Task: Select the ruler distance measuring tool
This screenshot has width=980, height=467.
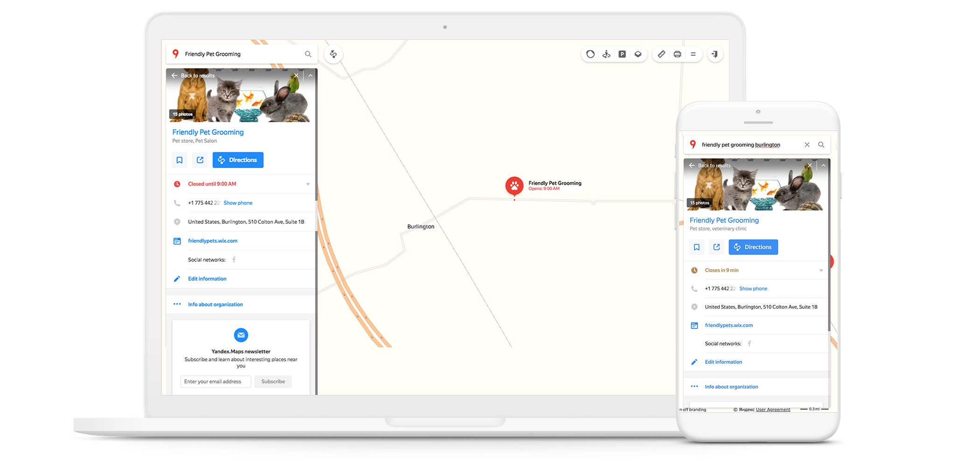Action: point(661,54)
